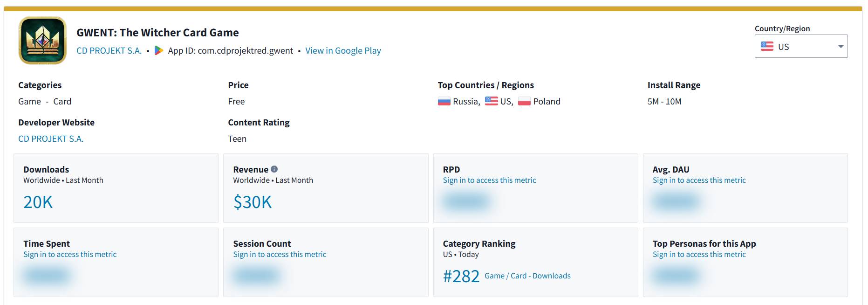Click the #282 category ranking value
Screen dimensions: 868x305
[x=461, y=276]
